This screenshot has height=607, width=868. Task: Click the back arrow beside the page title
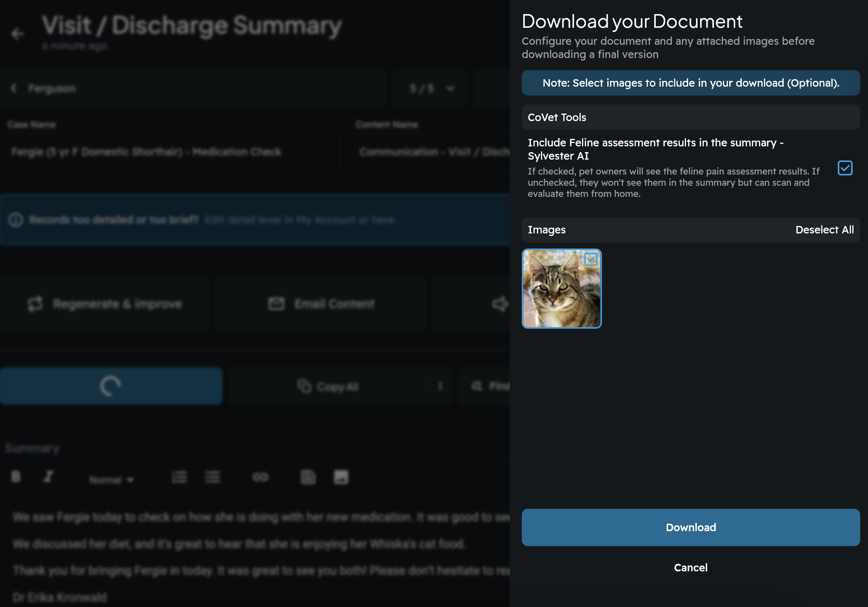point(17,34)
